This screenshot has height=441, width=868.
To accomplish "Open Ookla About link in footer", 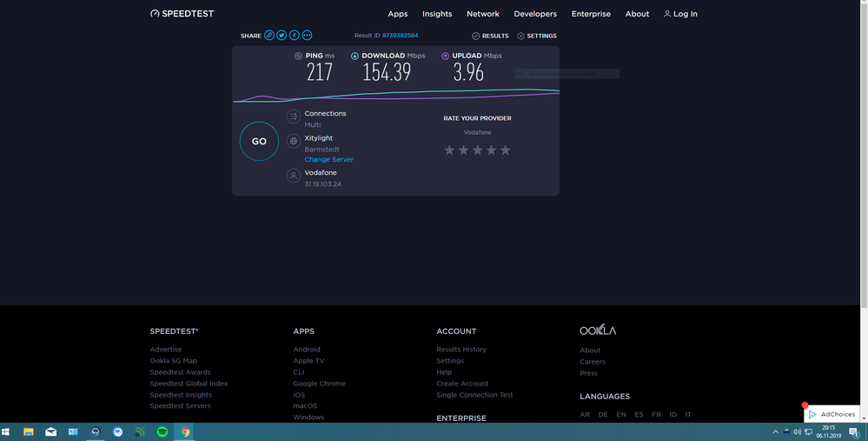I will 590,351.
